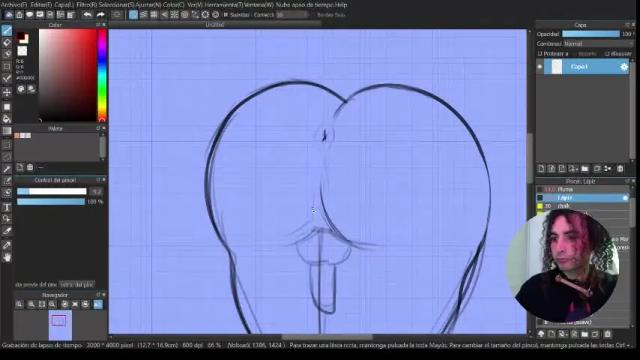Open the Ventana menu
The height and width of the screenshot is (360, 640).
pyautogui.click(x=259, y=5)
